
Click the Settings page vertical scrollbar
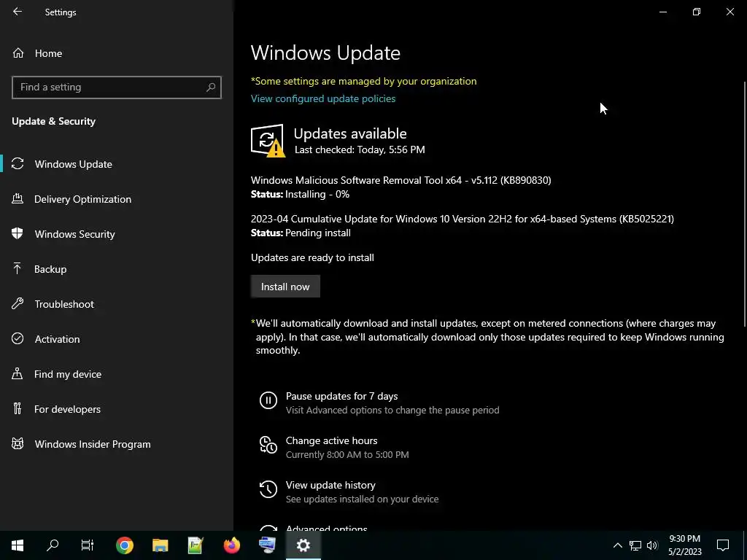(745, 205)
